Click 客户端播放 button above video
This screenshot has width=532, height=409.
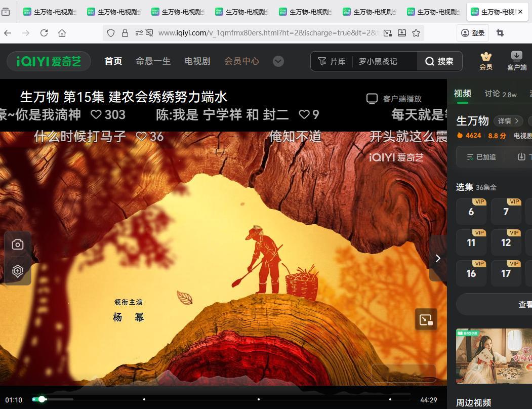pos(394,99)
